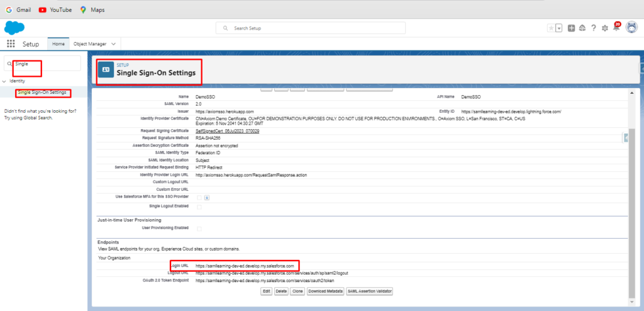Click the Quick Find box containing Single
This screenshot has height=311, width=644.
point(42,64)
